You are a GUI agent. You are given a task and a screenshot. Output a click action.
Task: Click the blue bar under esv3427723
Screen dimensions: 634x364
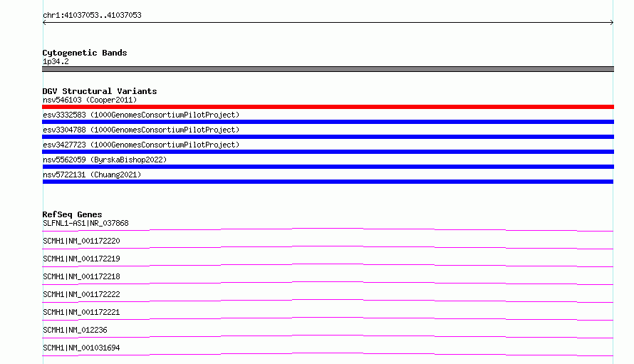point(328,152)
